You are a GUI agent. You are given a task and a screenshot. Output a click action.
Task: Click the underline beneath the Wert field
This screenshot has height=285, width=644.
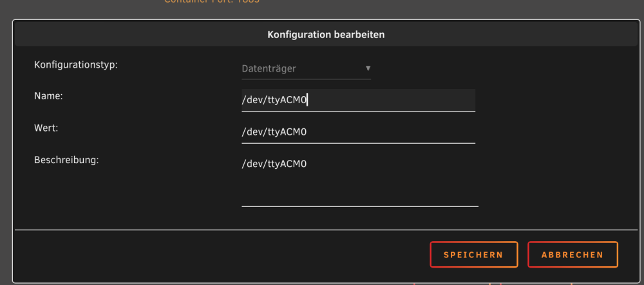coord(358,143)
